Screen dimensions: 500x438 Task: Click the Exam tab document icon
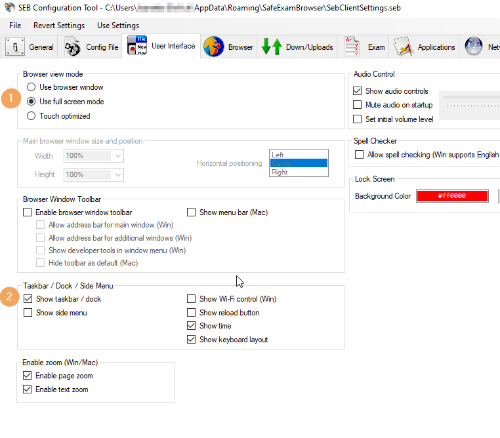(352, 46)
